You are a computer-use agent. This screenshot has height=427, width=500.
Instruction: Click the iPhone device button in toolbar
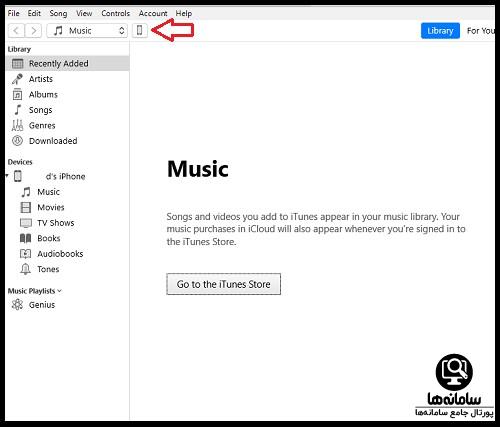[x=140, y=31]
